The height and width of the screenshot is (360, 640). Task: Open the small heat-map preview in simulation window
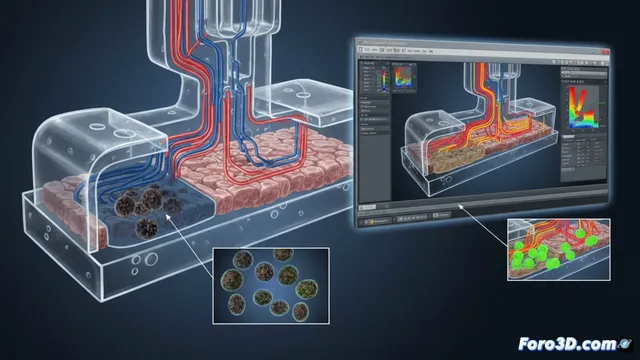(404, 77)
